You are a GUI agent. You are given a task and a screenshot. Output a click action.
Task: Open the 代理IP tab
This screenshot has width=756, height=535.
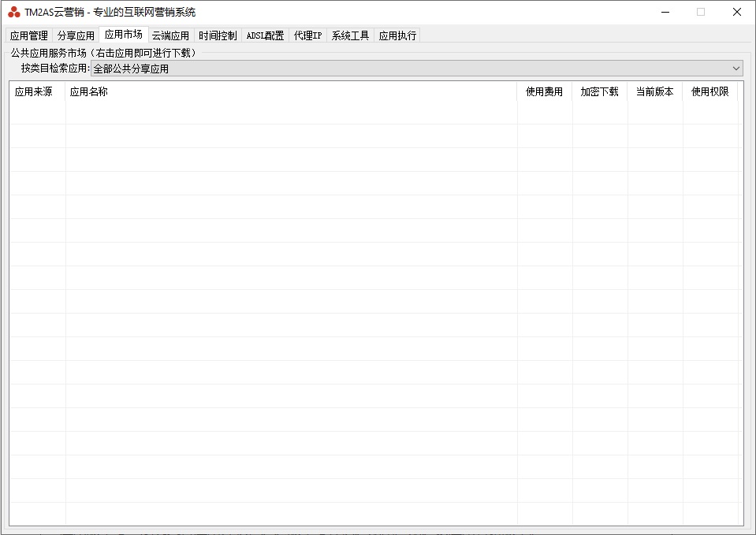pyautogui.click(x=307, y=35)
